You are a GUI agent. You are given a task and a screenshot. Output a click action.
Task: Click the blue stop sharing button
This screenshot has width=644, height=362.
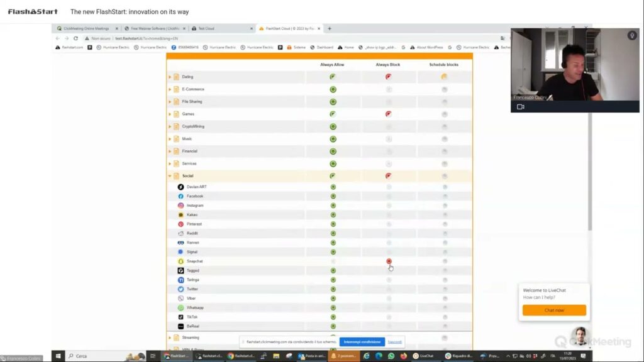point(362,342)
